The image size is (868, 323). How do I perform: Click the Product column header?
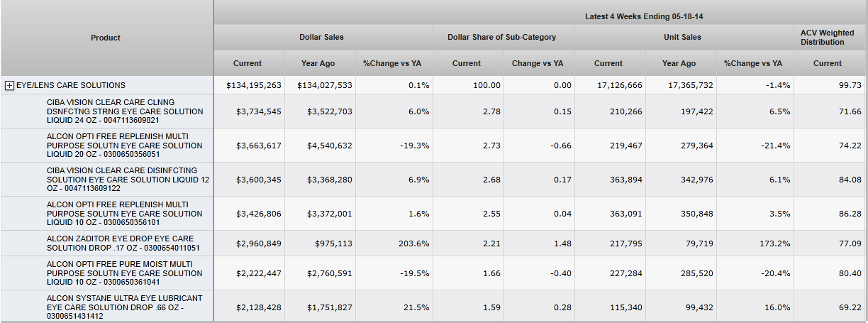(106, 38)
